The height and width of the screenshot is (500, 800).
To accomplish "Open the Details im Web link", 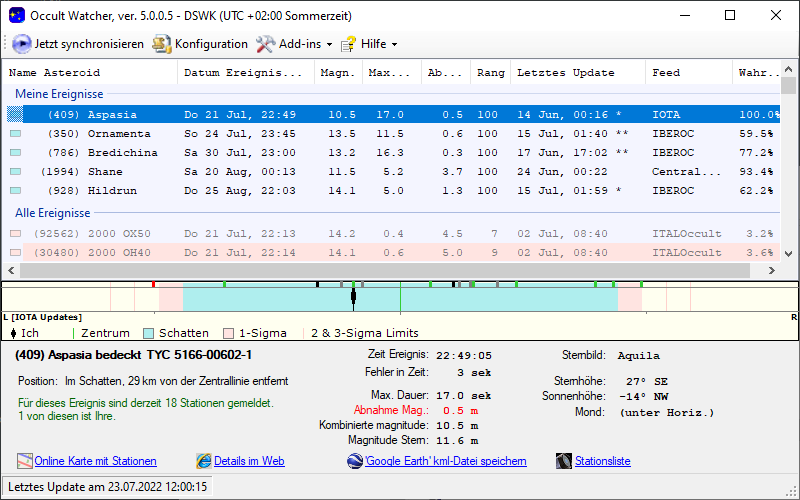I will tap(249, 461).
